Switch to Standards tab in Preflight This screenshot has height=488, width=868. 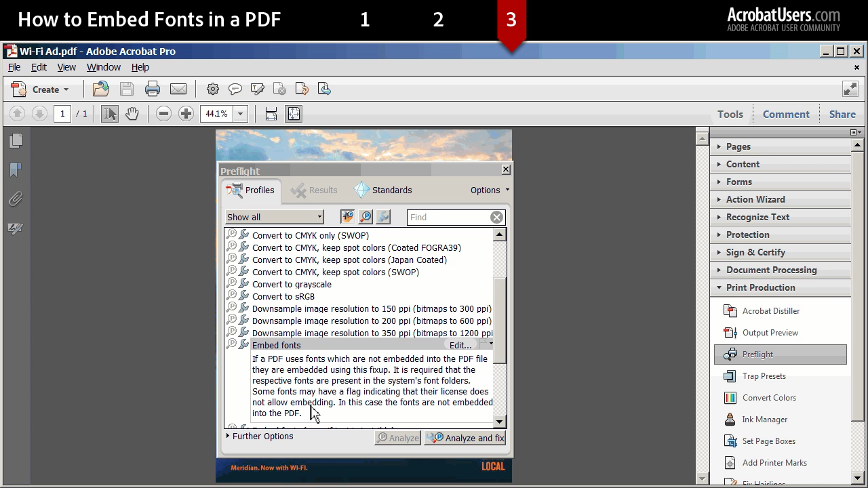click(383, 190)
